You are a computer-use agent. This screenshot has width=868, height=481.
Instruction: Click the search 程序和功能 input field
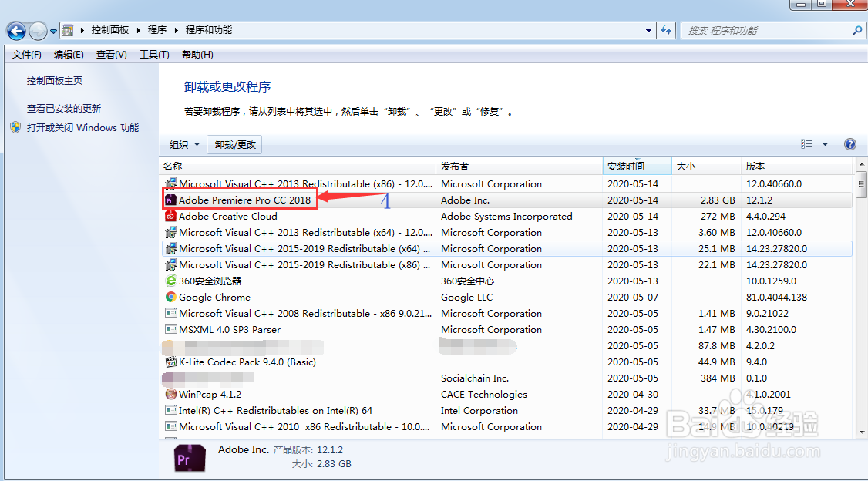click(767, 31)
